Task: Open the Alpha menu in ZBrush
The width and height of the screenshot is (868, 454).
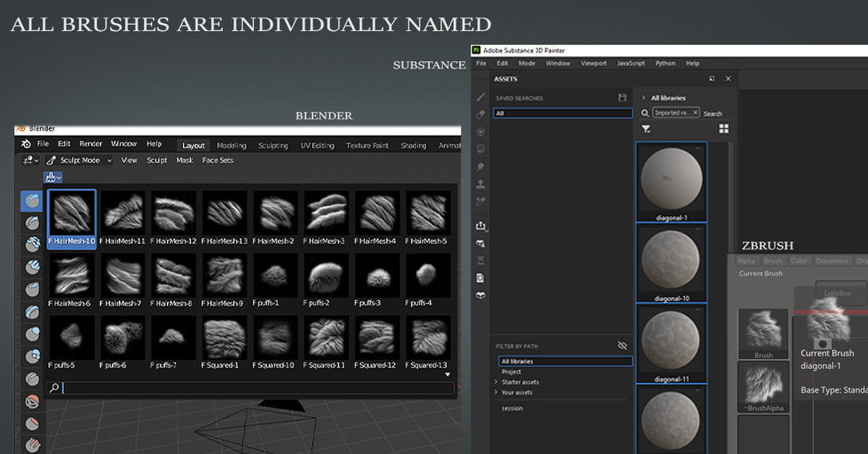Action: tap(745, 260)
